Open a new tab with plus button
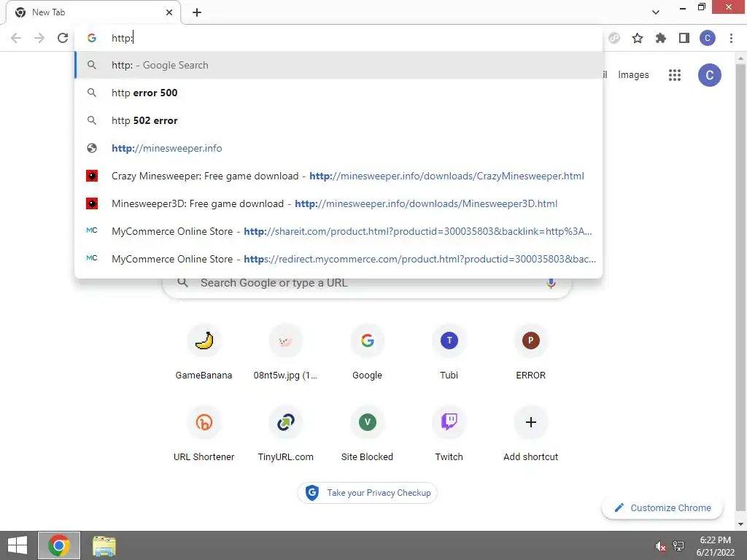This screenshot has height=560, width=747. tap(197, 12)
